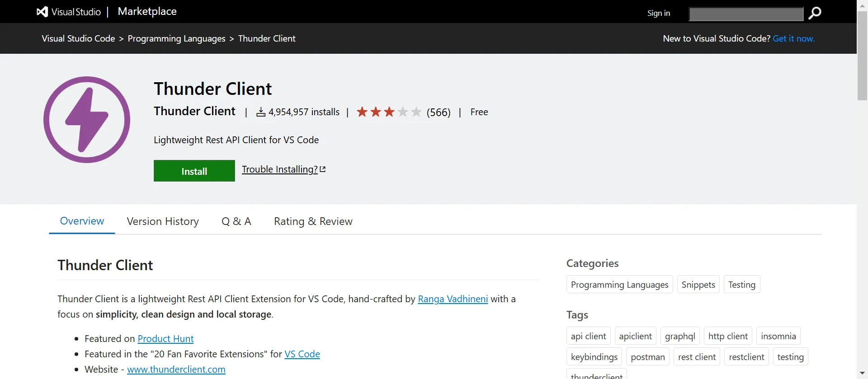Focus the Marketplace search input field

tap(746, 14)
